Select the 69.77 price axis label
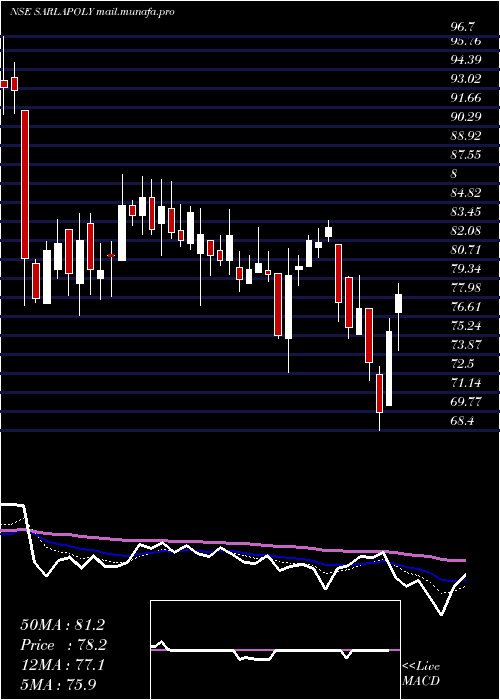This screenshot has width=500, height=700. tap(466, 401)
